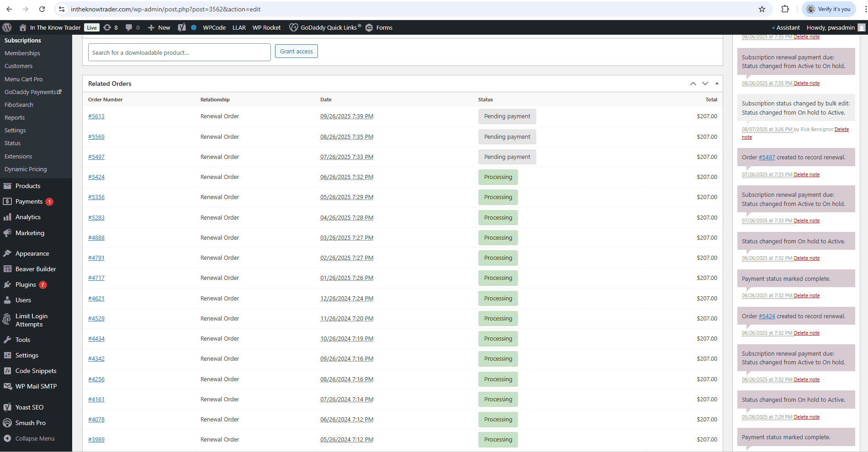Click the WordPress logo icon
The height and width of the screenshot is (452, 868).
(7, 27)
